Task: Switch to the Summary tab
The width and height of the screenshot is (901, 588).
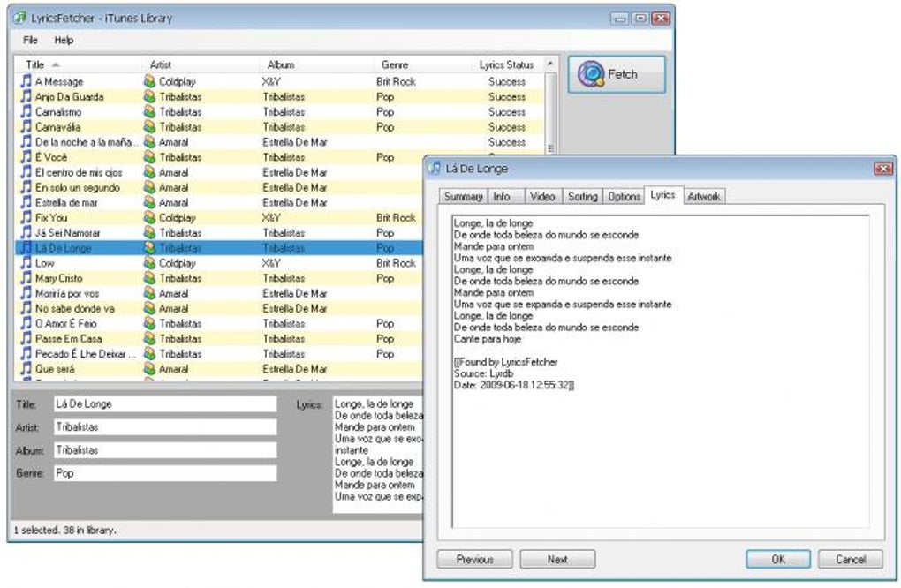Action: (x=463, y=196)
